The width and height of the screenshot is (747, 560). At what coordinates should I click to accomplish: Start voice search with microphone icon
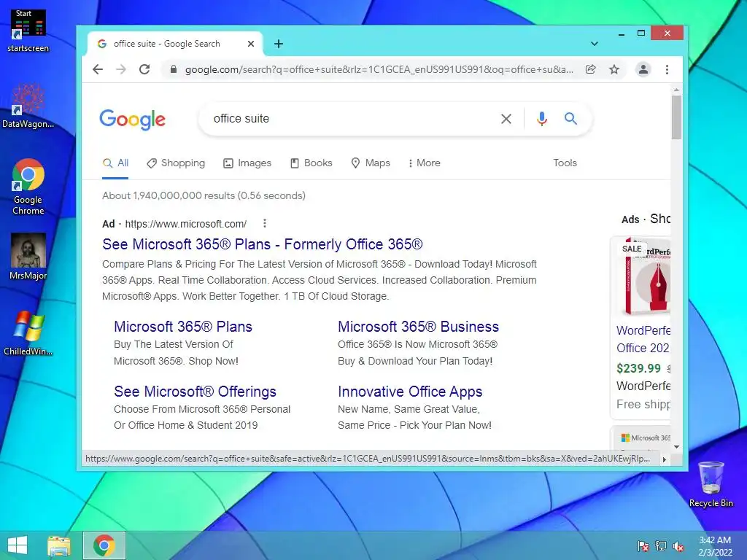tap(542, 119)
